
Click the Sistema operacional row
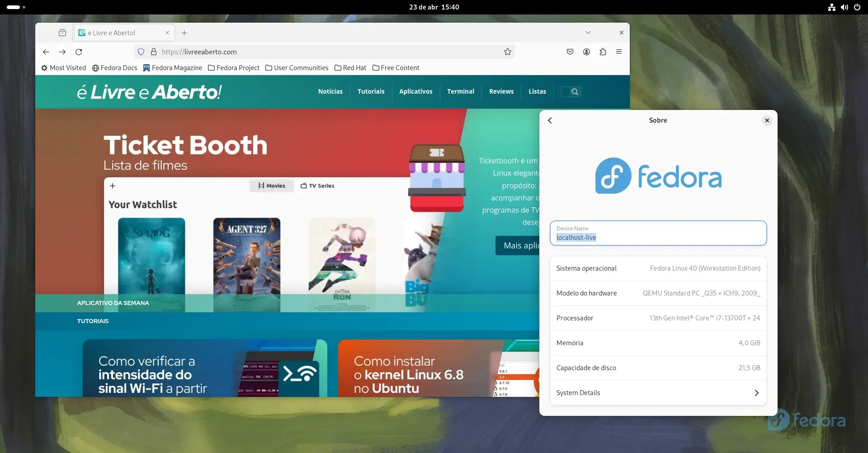[658, 268]
